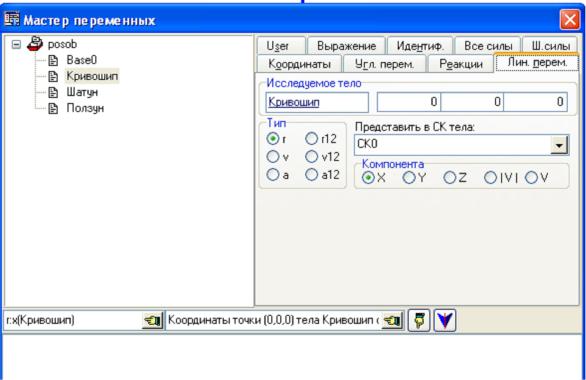This screenshot has height=380, width=586.
Task: Select the a12 type radio button
Action: point(311,174)
